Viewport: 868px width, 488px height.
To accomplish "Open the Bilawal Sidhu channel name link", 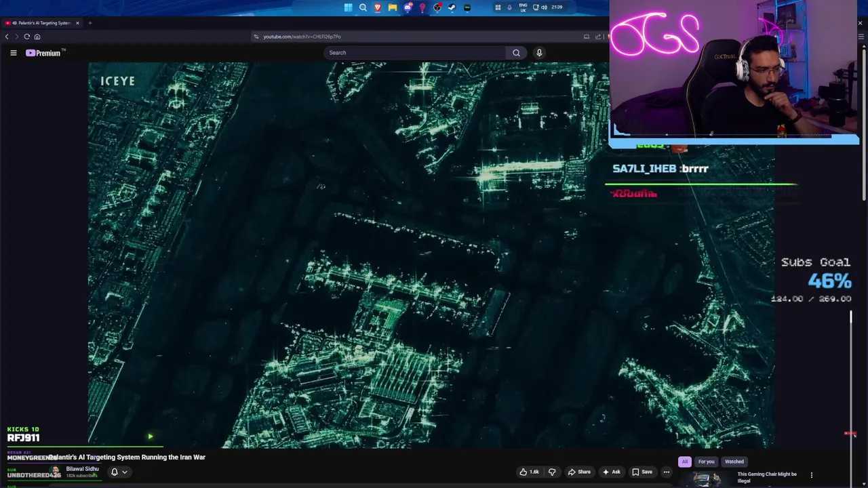I will (82, 469).
